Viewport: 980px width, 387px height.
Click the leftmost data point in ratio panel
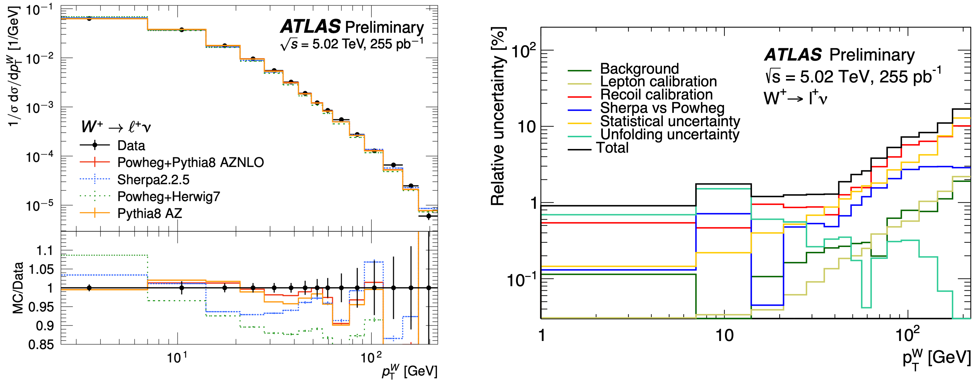(x=89, y=288)
